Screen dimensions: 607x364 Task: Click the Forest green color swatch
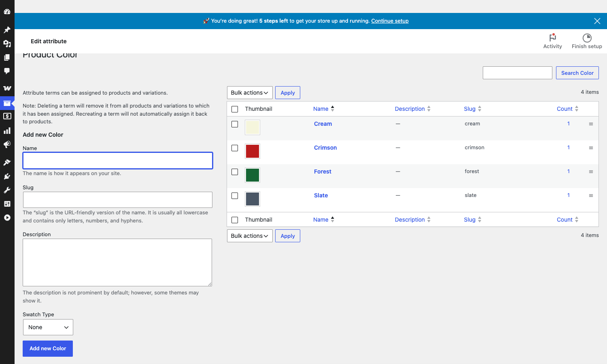click(253, 175)
